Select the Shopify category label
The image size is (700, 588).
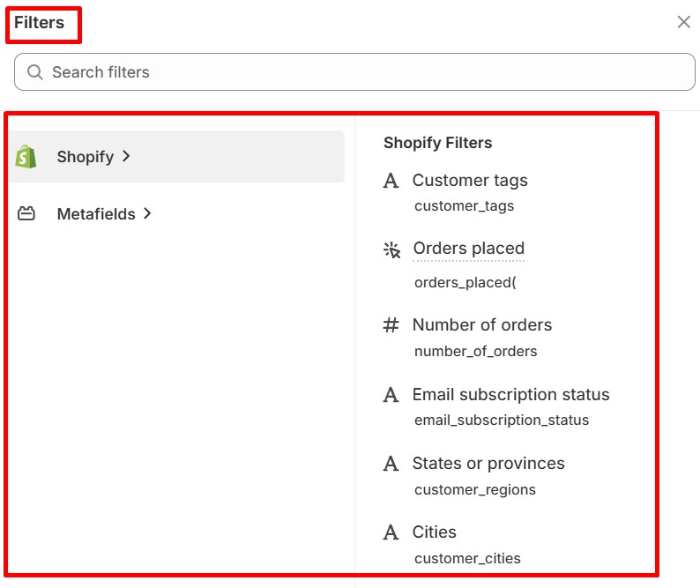[x=86, y=157]
